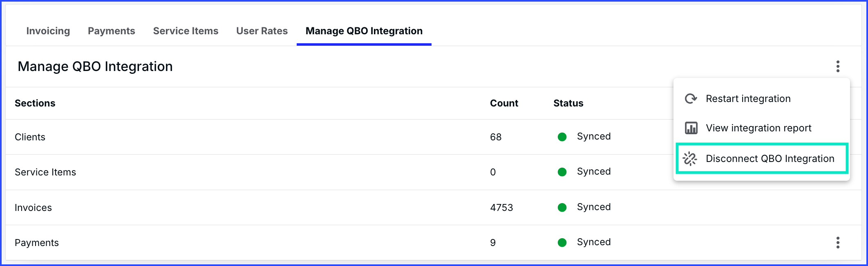Click the Invoices count value 4753
The image size is (868, 266).
pyautogui.click(x=501, y=208)
